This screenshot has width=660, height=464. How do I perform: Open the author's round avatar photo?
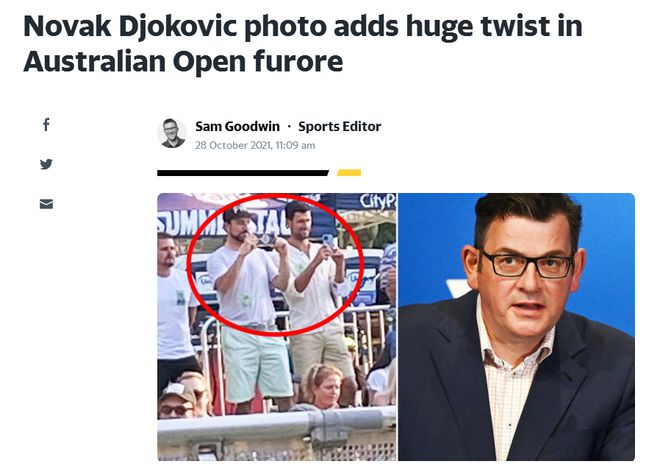click(172, 133)
